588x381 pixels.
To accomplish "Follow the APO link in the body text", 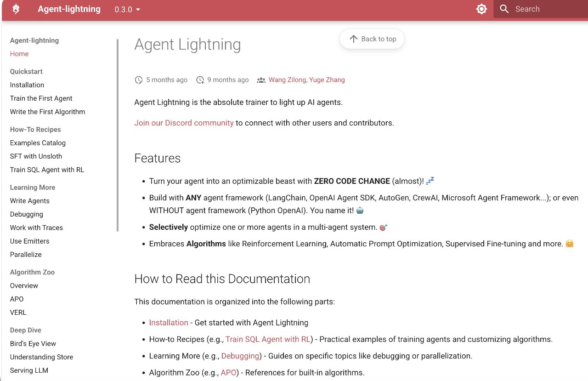I will [x=228, y=373].
